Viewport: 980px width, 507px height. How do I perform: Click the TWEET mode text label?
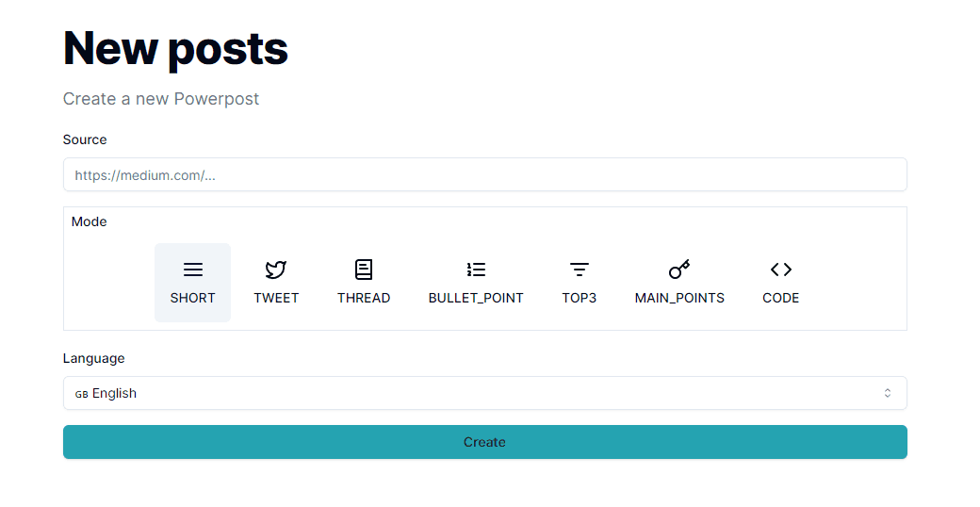(x=276, y=298)
